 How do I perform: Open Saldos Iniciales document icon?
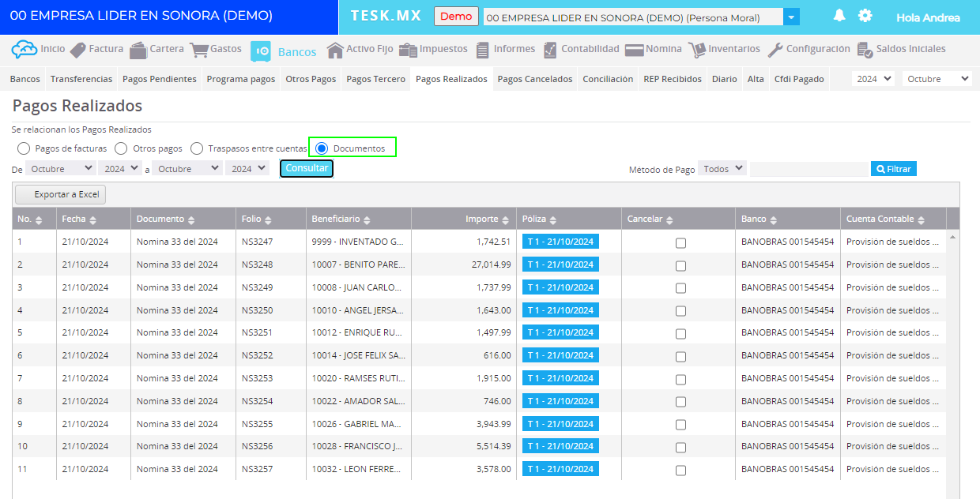[x=865, y=50]
